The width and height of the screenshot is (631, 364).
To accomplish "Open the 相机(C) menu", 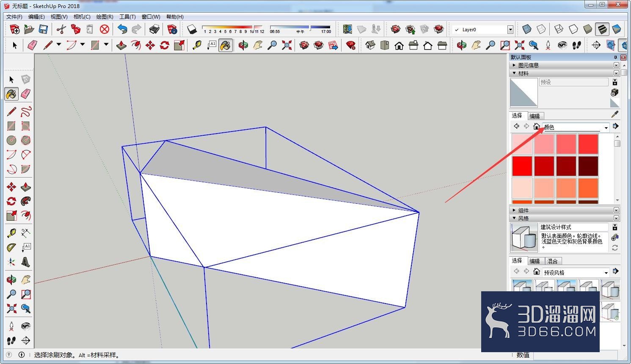I will click(82, 16).
